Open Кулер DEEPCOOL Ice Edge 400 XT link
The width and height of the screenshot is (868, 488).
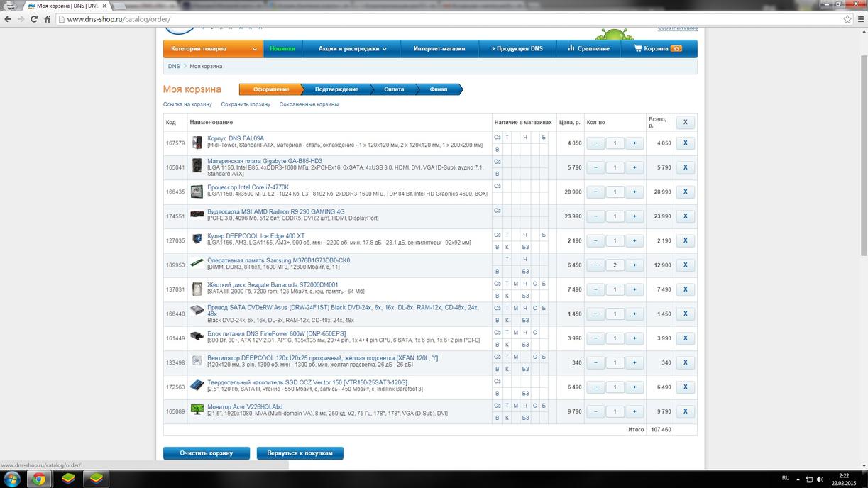[256, 235]
